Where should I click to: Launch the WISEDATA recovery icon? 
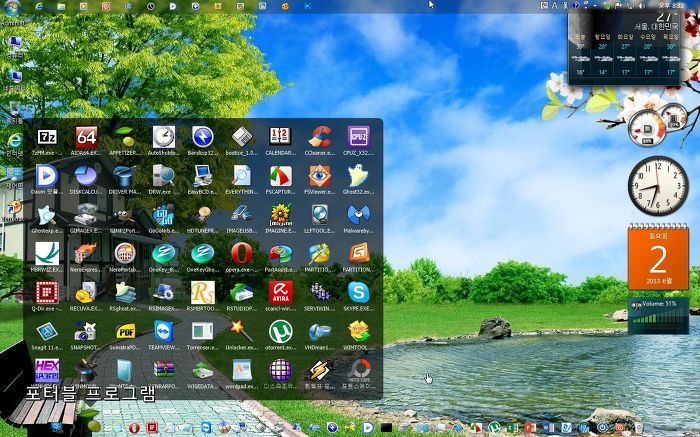click(x=203, y=370)
